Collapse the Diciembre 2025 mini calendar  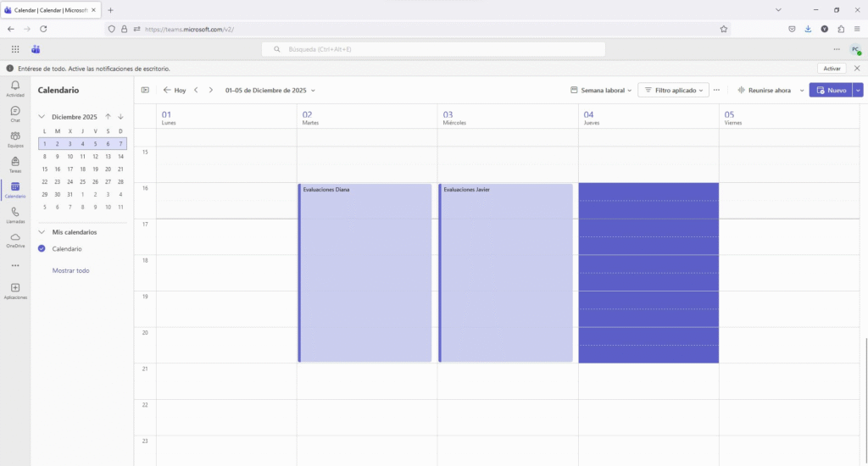tap(42, 117)
